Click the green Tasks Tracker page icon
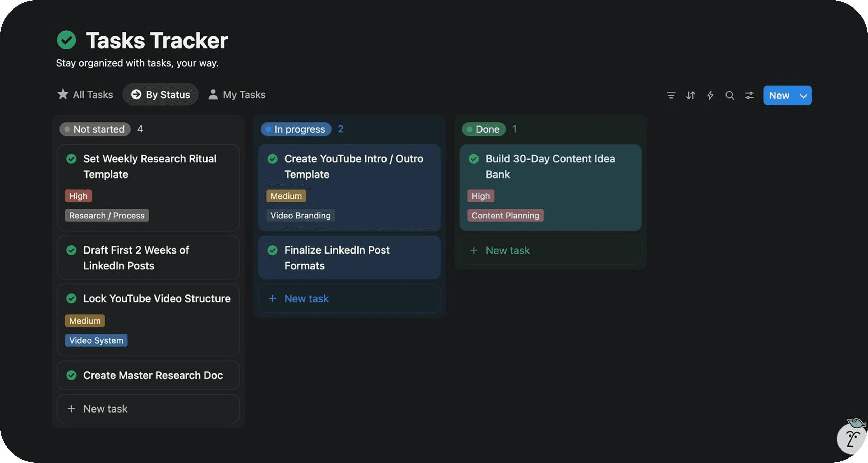This screenshot has width=868, height=463. point(66,40)
